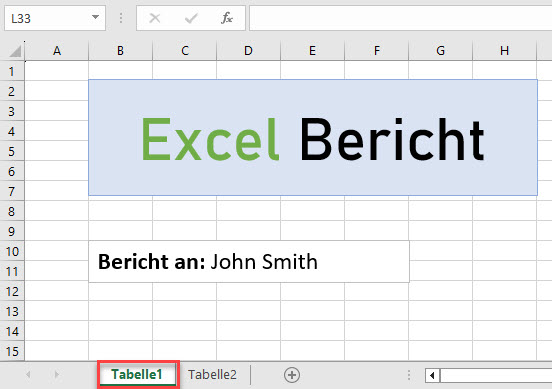Viewport: 552px width, 389px height.
Task: Click into the formula bar input
Action: pyautogui.click(x=401, y=18)
